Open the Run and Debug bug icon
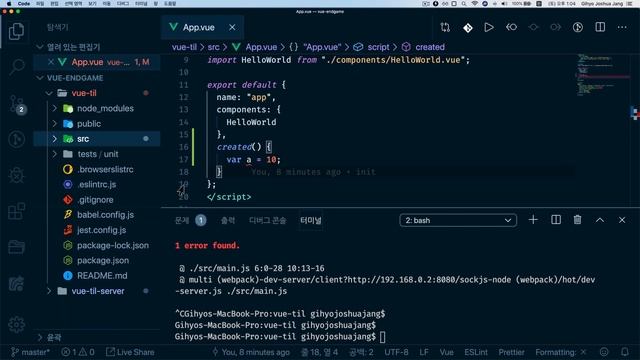640x360 pixels. coord(16,175)
